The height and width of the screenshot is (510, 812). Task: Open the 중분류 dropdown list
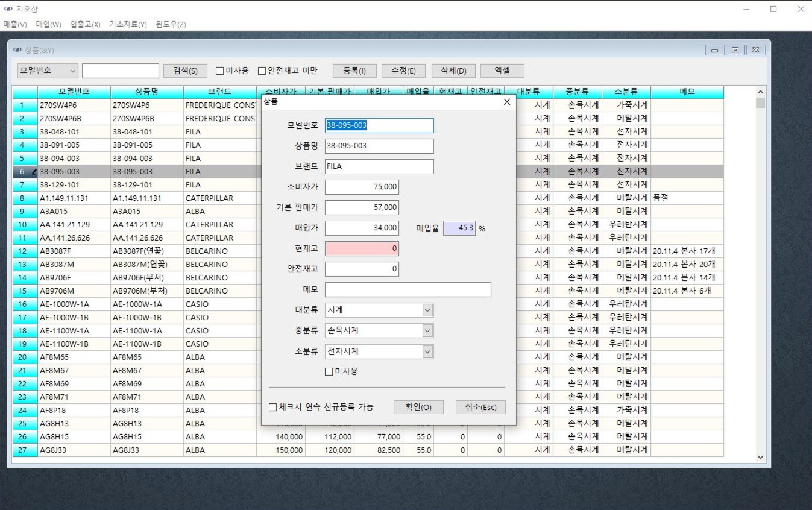pyautogui.click(x=427, y=330)
